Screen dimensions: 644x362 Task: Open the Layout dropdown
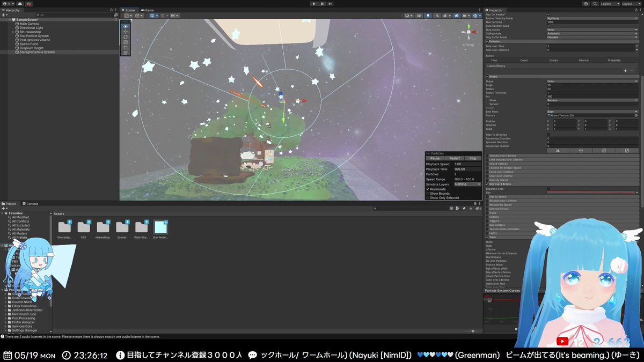point(630,4)
